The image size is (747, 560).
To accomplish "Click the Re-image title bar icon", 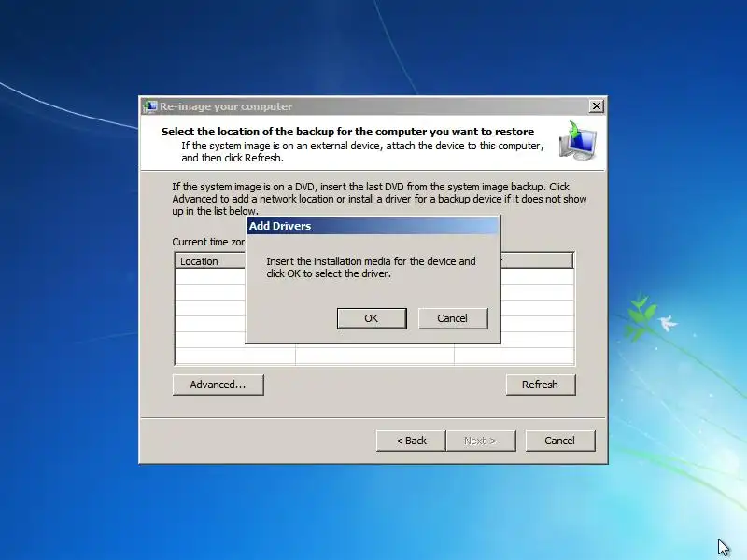I will 150,106.
